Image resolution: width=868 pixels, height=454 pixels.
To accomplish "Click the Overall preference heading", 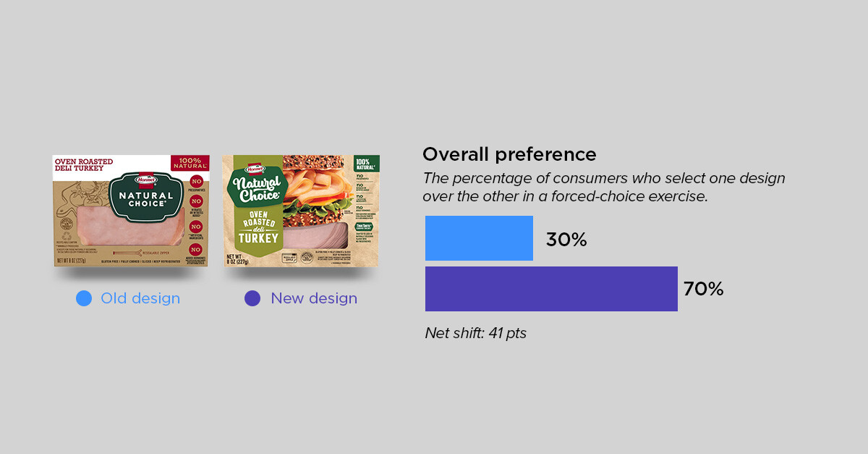I will 509,154.
